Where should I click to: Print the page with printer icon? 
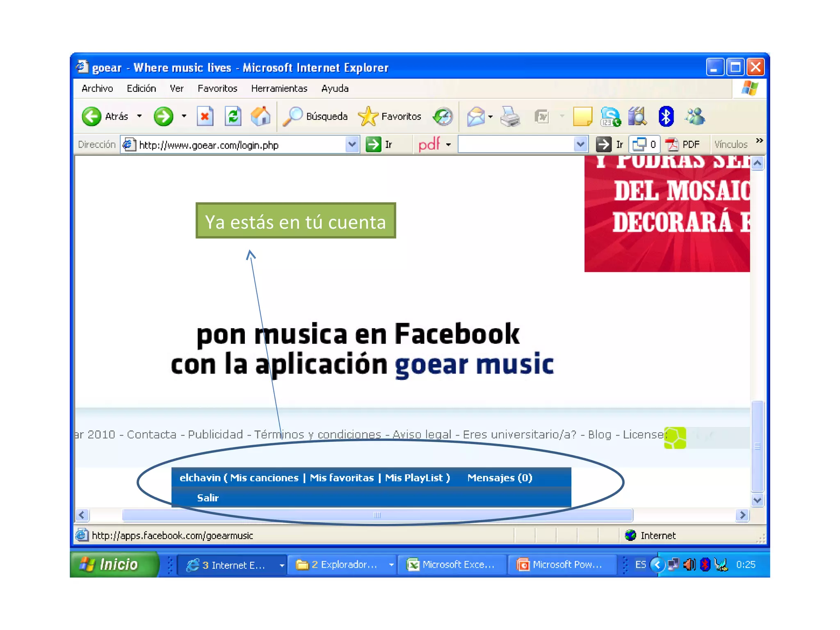point(510,116)
